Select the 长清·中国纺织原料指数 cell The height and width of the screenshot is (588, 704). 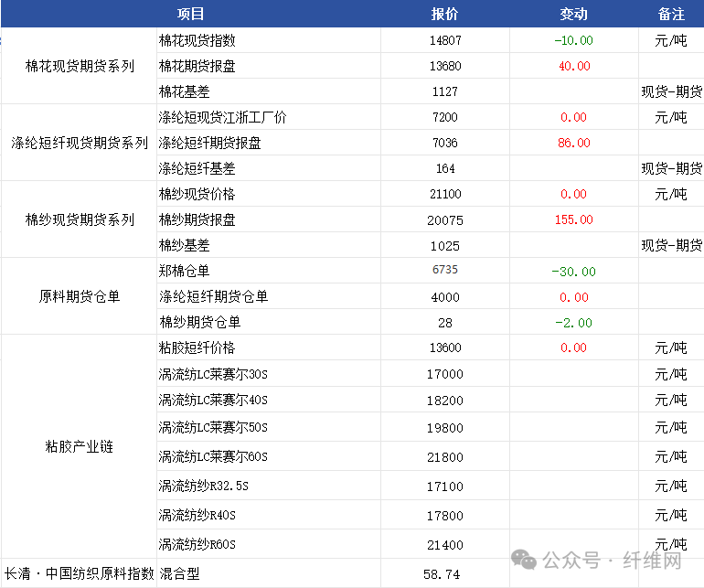tap(80, 573)
